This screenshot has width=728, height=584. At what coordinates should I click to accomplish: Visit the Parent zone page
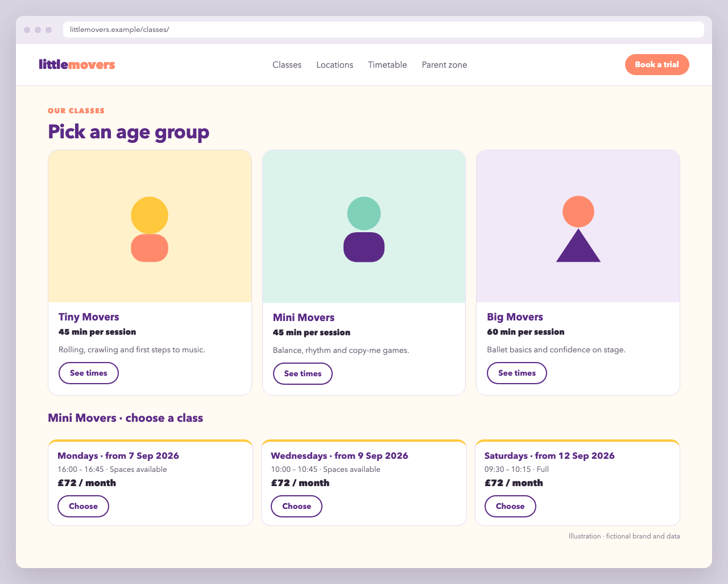(x=444, y=65)
